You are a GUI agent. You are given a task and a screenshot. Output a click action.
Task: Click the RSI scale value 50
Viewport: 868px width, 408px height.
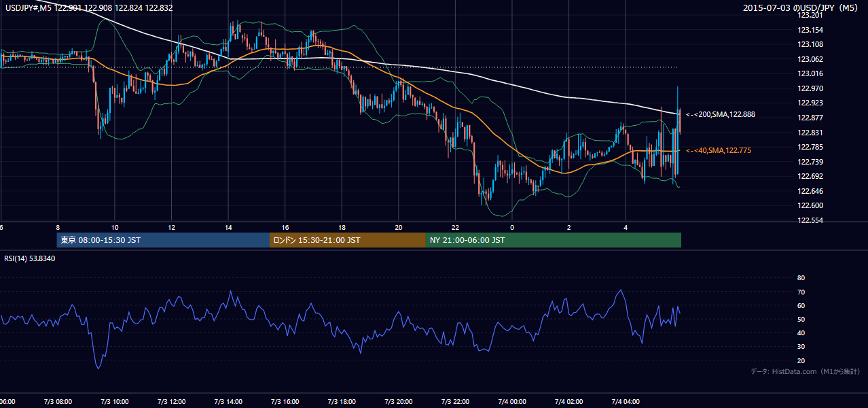pyautogui.click(x=801, y=319)
